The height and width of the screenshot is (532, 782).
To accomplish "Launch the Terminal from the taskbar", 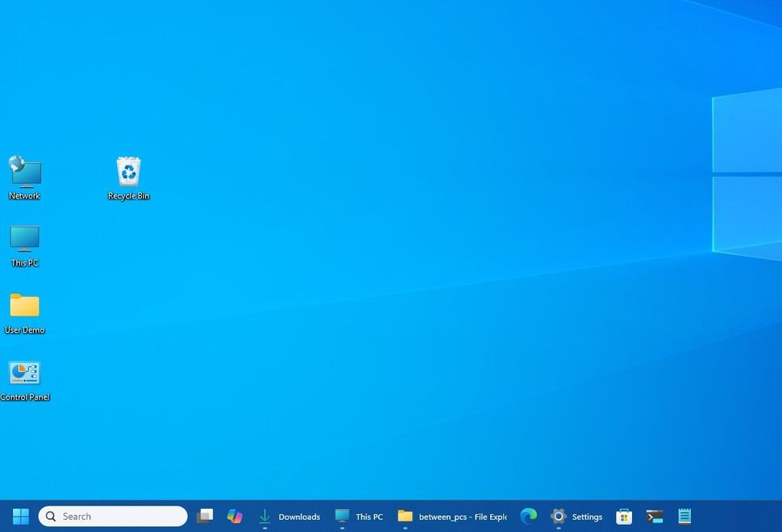I will (x=654, y=516).
